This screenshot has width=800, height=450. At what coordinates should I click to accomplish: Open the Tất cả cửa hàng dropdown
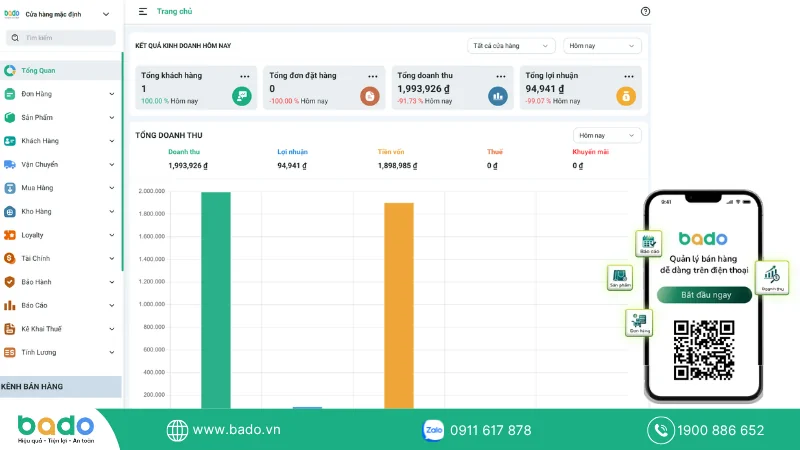click(x=510, y=46)
